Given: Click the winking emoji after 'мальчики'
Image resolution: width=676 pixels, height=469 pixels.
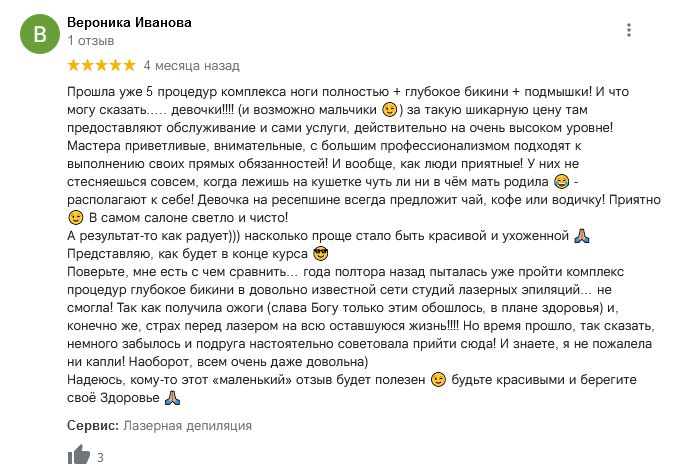Looking at the screenshot, I should pyautogui.click(x=390, y=109).
